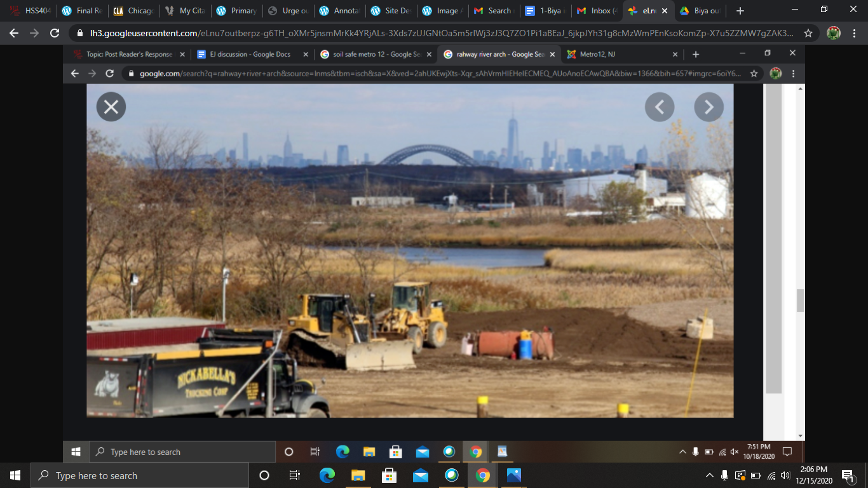
Task: Click the next image arrow on the photo
Action: tap(709, 107)
